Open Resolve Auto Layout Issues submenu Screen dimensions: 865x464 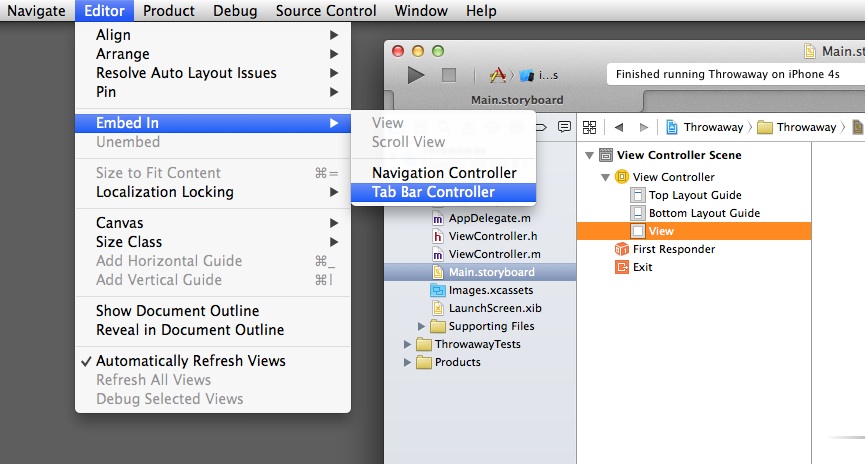coord(213,73)
